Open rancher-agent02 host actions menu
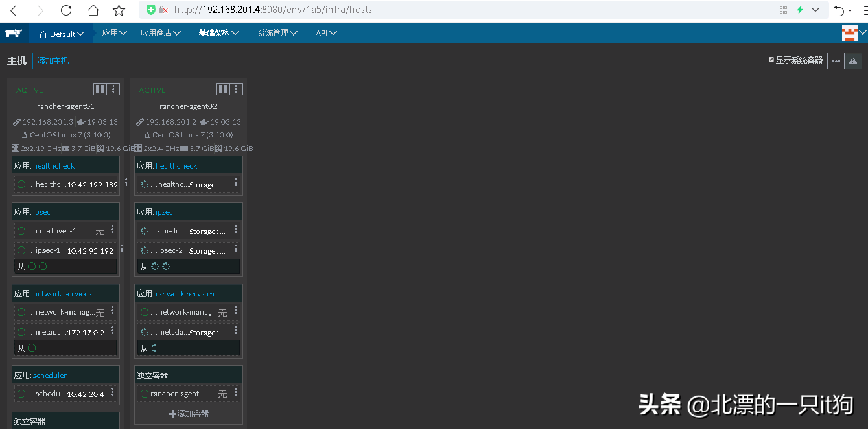The width and height of the screenshot is (868, 430). [x=237, y=90]
